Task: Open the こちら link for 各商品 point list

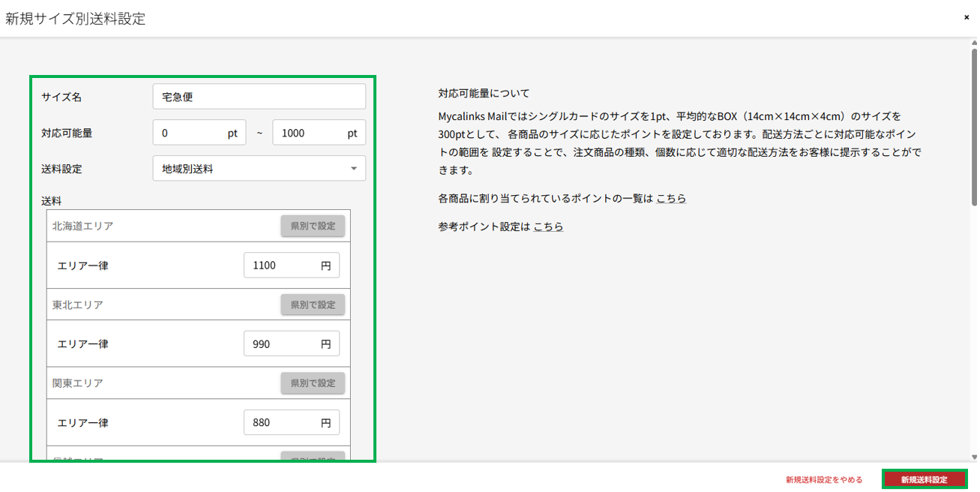Action: 671,199
